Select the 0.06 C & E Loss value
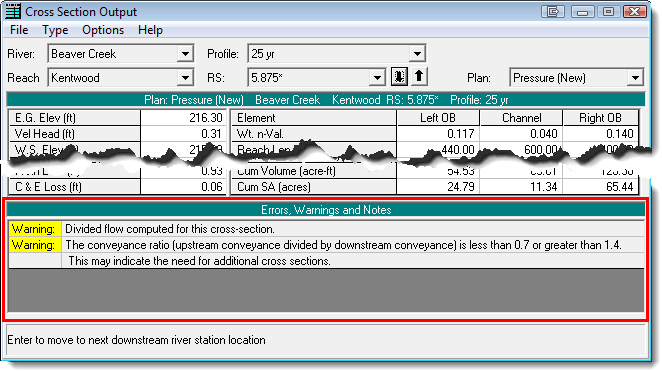662x371 pixels. click(x=184, y=187)
